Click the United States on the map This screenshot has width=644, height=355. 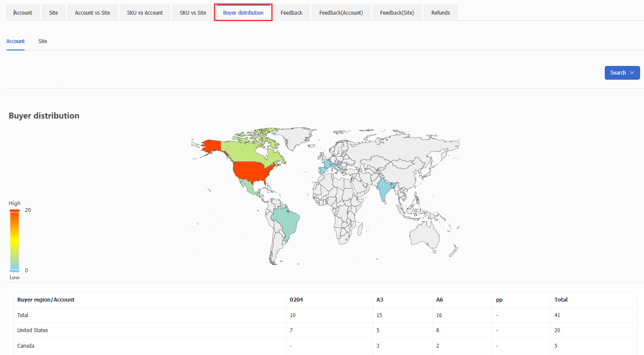pyautogui.click(x=252, y=170)
